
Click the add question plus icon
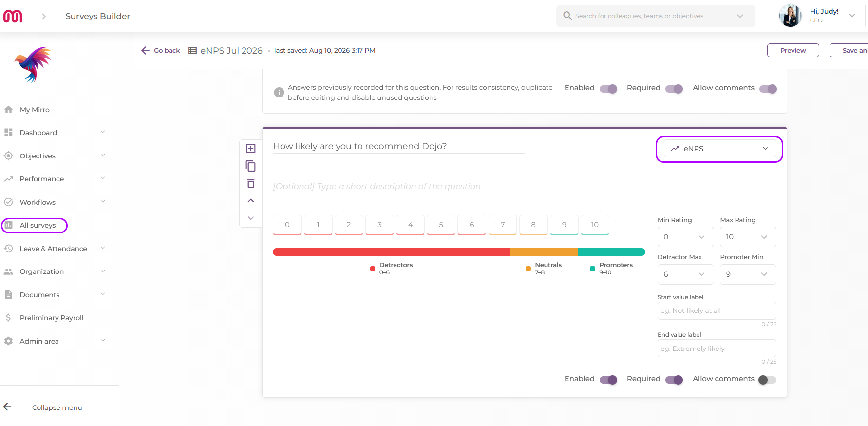251,149
